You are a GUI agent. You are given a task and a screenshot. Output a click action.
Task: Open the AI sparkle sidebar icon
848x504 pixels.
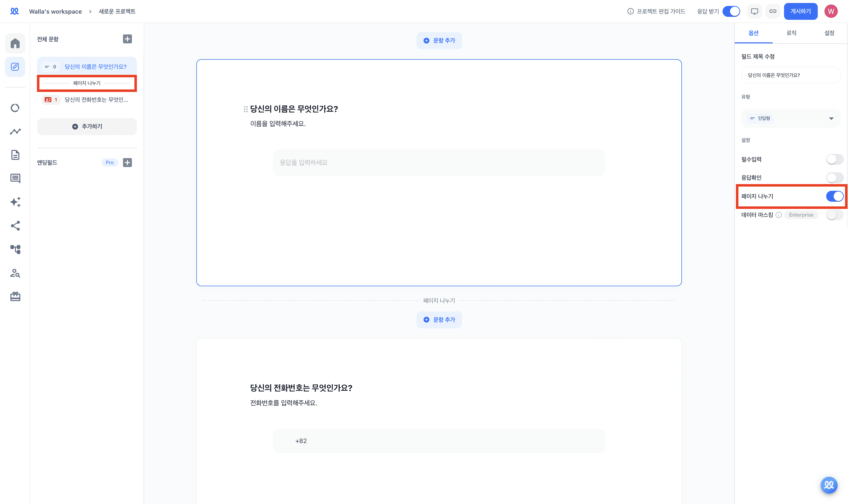coord(15,202)
